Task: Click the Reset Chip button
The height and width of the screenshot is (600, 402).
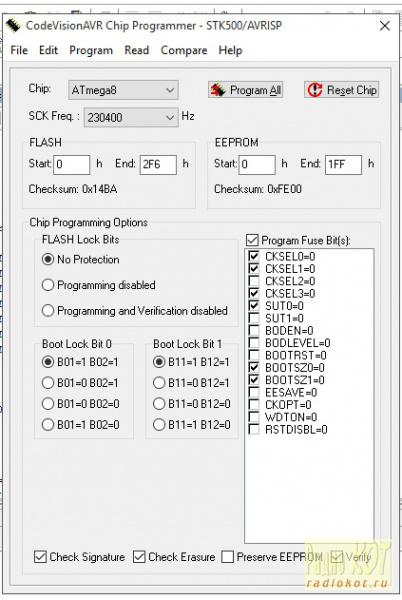Action: (x=342, y=90)
